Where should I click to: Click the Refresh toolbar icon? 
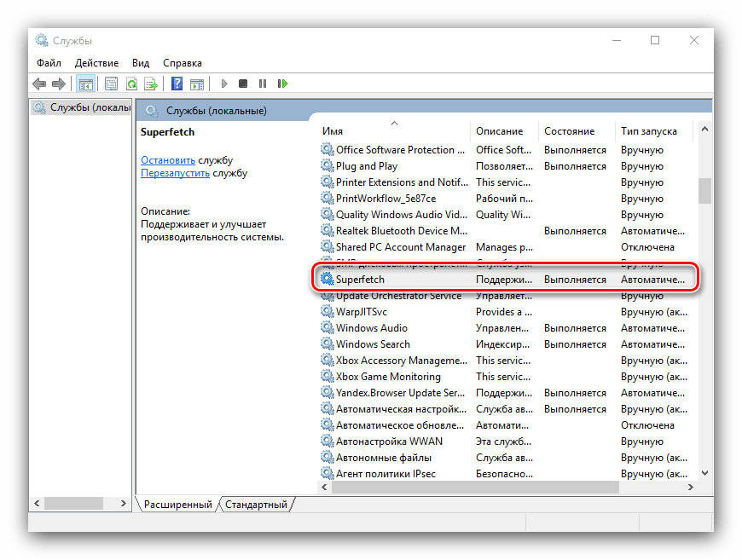(131, 84)
